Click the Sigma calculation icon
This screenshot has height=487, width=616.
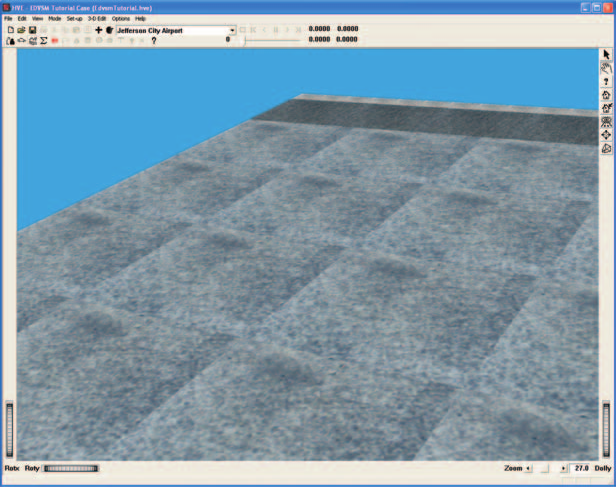tap(44, 40)
